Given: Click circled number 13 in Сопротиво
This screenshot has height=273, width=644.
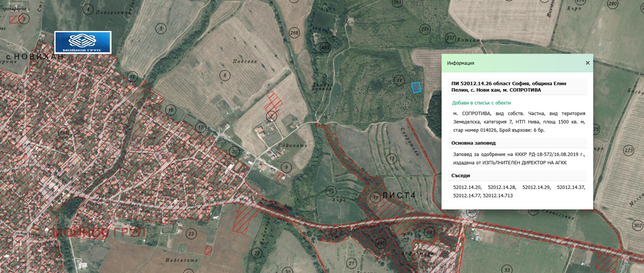Looking at the screenshot, I should [392, 159].
